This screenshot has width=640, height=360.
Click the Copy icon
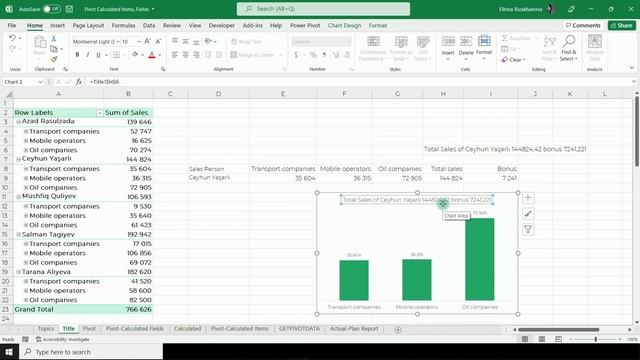click(53, 49)
